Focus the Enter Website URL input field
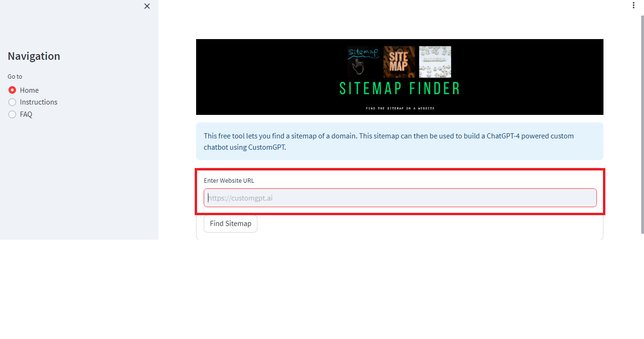The width and height of the screenshot is (644, 339). 400,198
